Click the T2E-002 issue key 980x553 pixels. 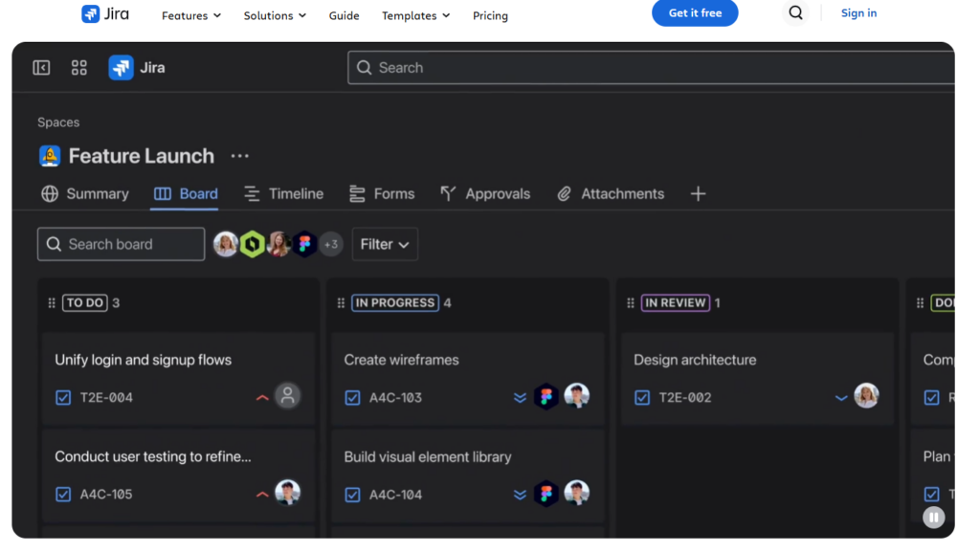pyautogui.click(x=685, y=397)
